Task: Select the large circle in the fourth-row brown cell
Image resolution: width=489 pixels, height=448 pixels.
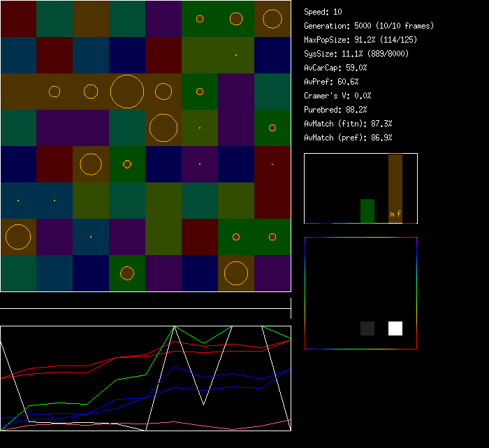Action: 163,128
